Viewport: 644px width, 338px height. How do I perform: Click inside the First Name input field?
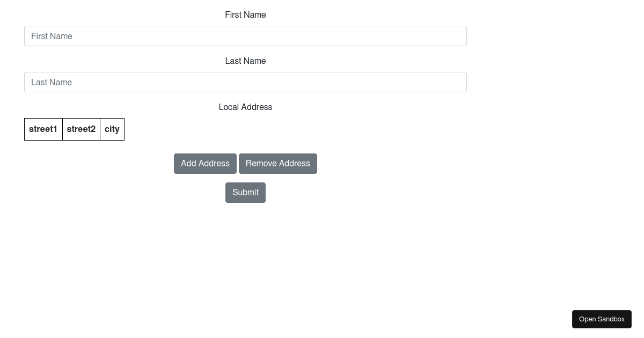coord(245,36)
